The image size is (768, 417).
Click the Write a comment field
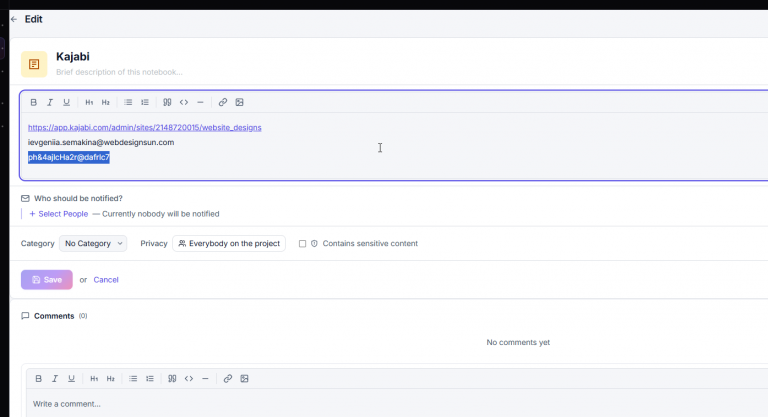pyautogui.click(x=67, y=404)
